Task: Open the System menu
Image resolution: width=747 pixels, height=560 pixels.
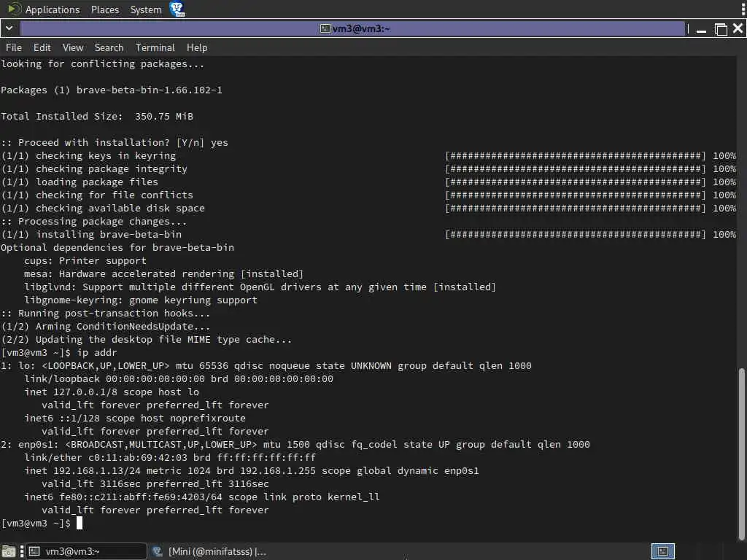Action: tap(146, 9)
